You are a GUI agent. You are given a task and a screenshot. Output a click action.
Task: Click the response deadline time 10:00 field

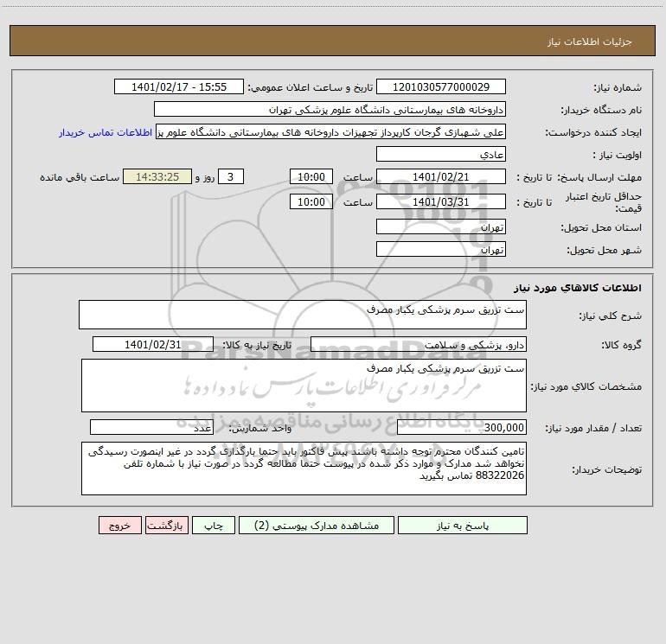[311, 177]
